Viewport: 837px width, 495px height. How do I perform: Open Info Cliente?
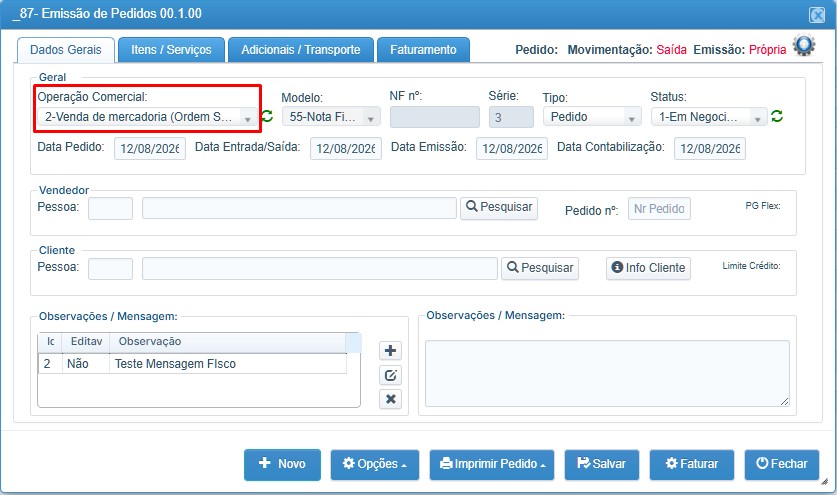[648, 268]
